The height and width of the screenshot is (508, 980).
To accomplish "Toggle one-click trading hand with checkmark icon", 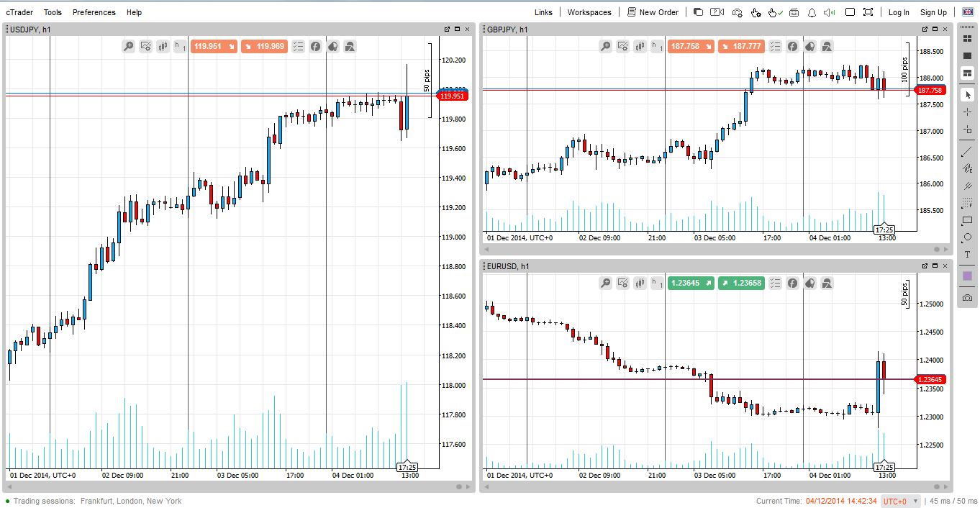I will 775,12.
